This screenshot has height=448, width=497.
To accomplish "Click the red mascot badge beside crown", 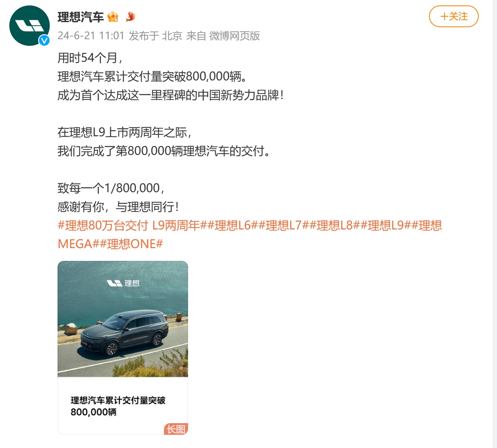I will click(x=130, y=17).
